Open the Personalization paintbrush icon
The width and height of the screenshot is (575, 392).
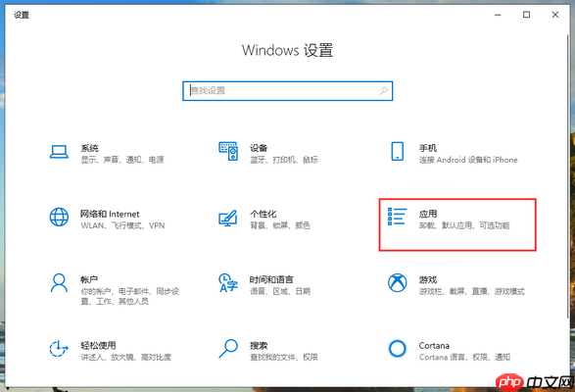[x=228, y=218]
